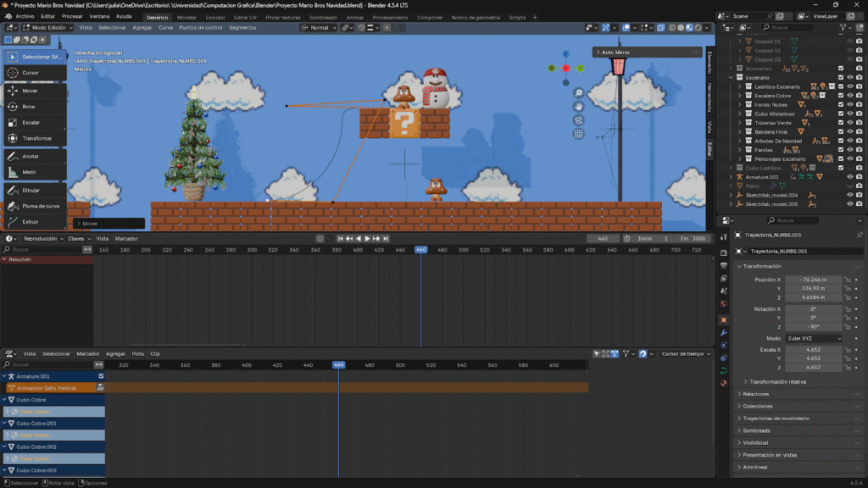Open the Archivo menu
The height and width of the screenshot is (488, 868).
click(x=25, y=16)
